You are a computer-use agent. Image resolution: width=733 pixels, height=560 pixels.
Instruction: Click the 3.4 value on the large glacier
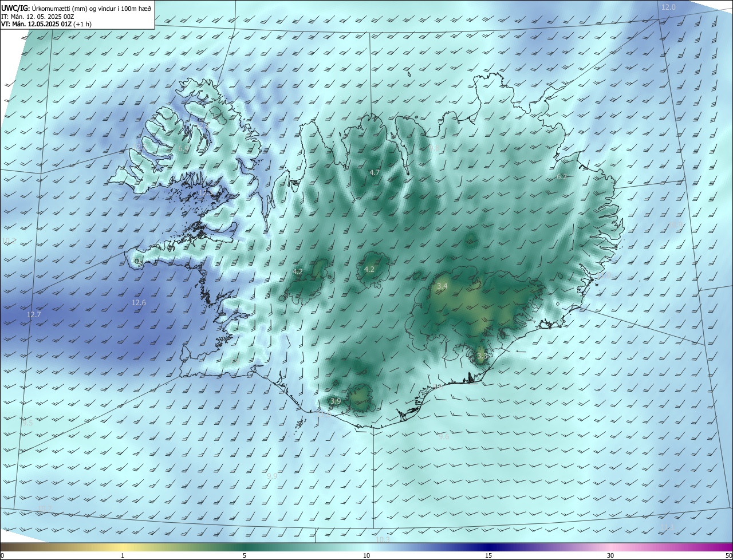[x=442, y=285]
